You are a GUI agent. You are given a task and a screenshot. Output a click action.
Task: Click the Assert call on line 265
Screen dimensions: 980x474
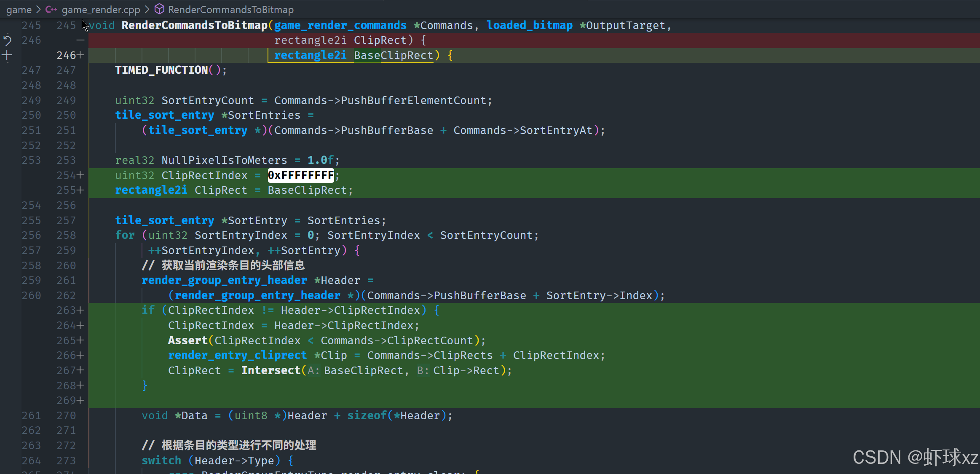tap(187, 340)
